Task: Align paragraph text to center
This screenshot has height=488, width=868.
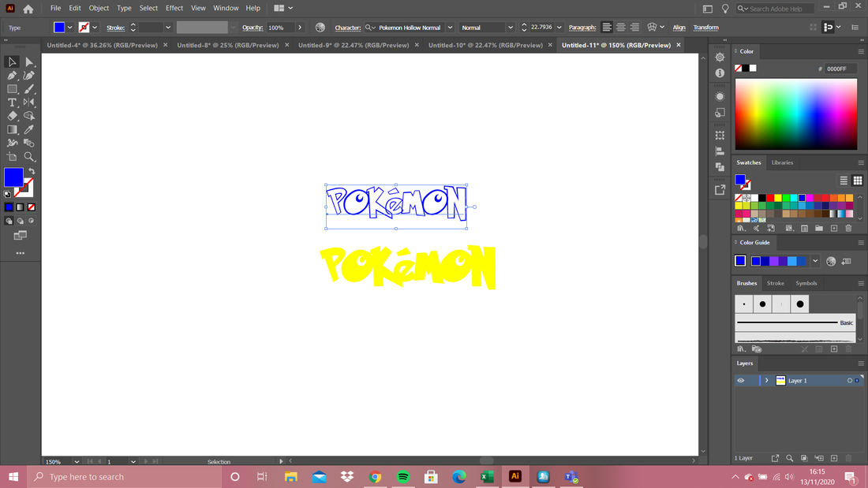Action: [620, 27]
